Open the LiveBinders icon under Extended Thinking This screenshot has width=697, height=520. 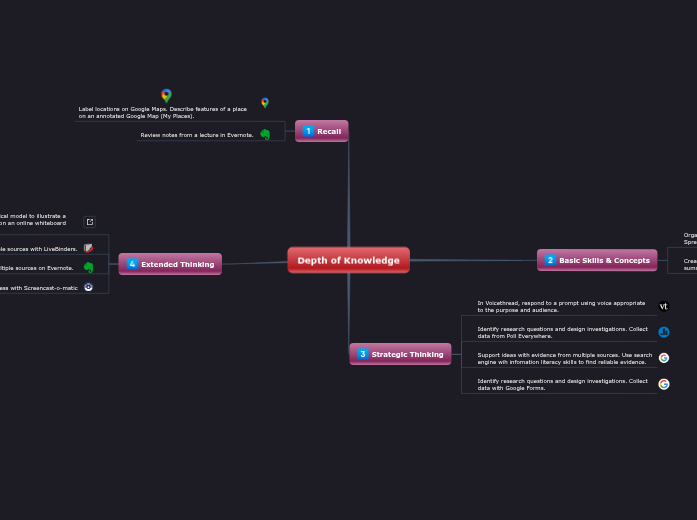pos(89,248)
